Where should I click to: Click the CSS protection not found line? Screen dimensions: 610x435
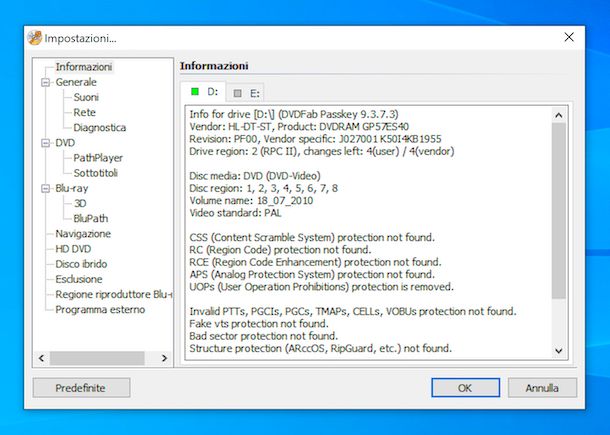click(x=312, y=237)
